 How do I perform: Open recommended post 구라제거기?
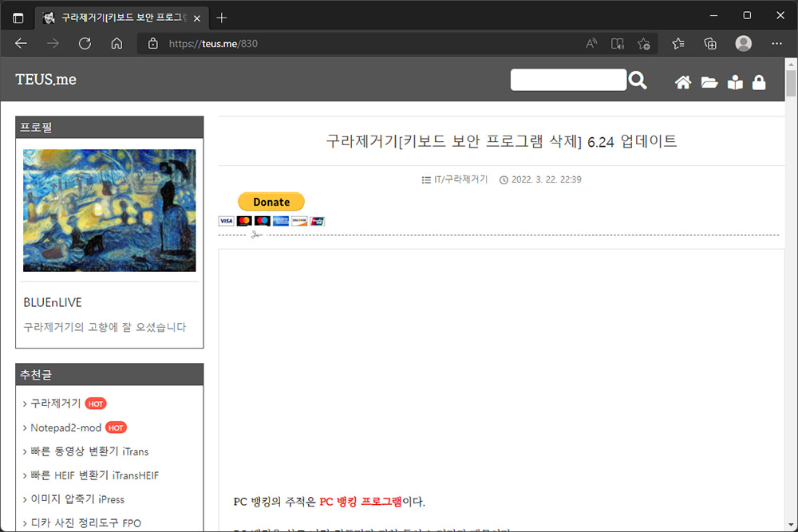coord(56,404)
